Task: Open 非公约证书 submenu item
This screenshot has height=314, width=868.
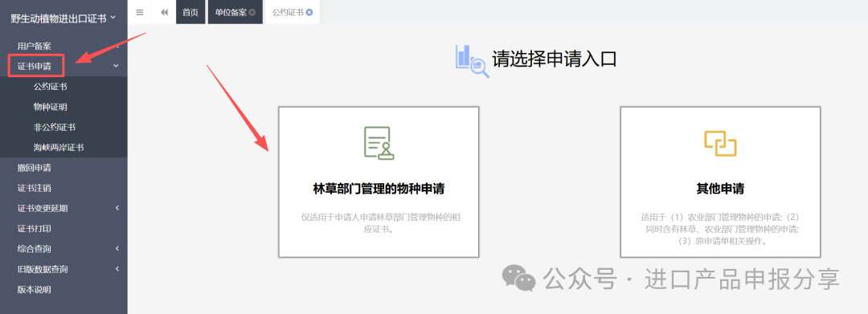Action: click(x=55, y=127)
